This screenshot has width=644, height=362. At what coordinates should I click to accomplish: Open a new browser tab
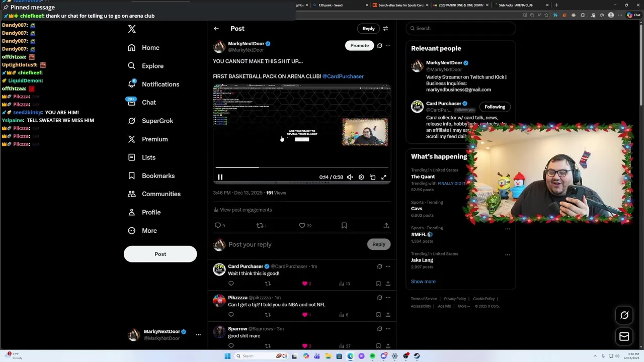point(556,5)
